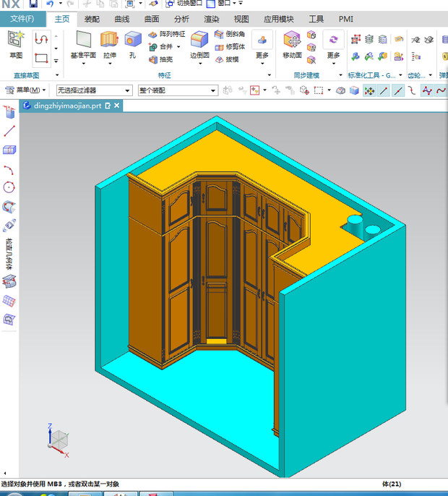This screenshot has width=448, height=496.
Task: Toggle the endpoint snap option
Action: point(383,90)
